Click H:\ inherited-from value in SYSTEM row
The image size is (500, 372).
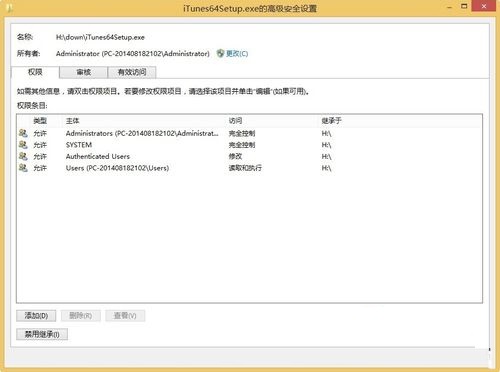(x=326, y=145)
